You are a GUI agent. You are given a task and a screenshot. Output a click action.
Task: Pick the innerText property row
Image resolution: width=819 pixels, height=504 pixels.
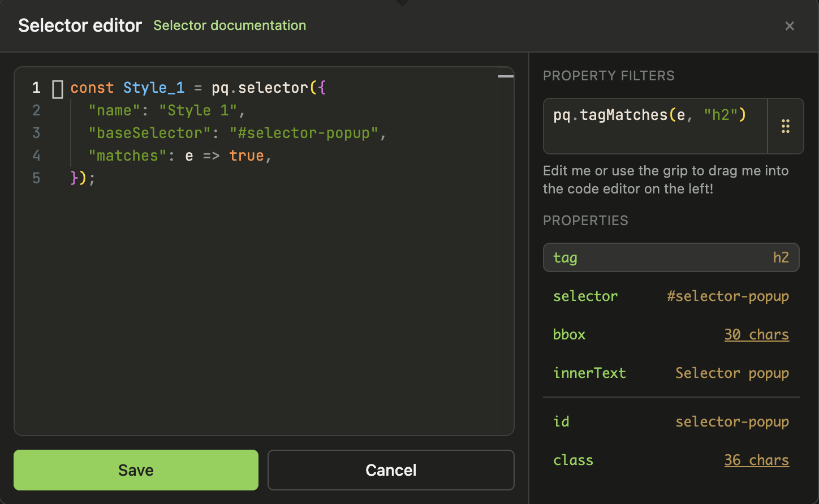(x=671, y=373)
